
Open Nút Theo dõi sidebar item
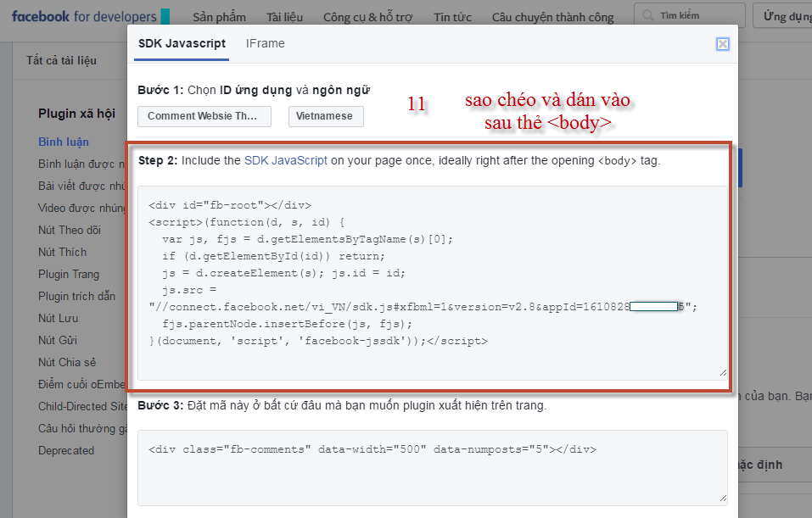click(x=70, y=230)
